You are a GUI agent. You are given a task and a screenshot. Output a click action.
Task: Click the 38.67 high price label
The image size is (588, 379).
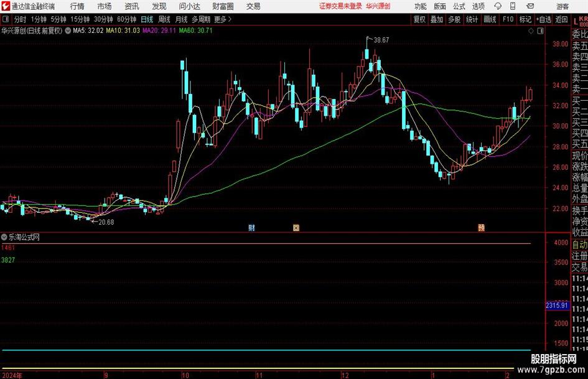pyautogui.click(x=381, y=40)
